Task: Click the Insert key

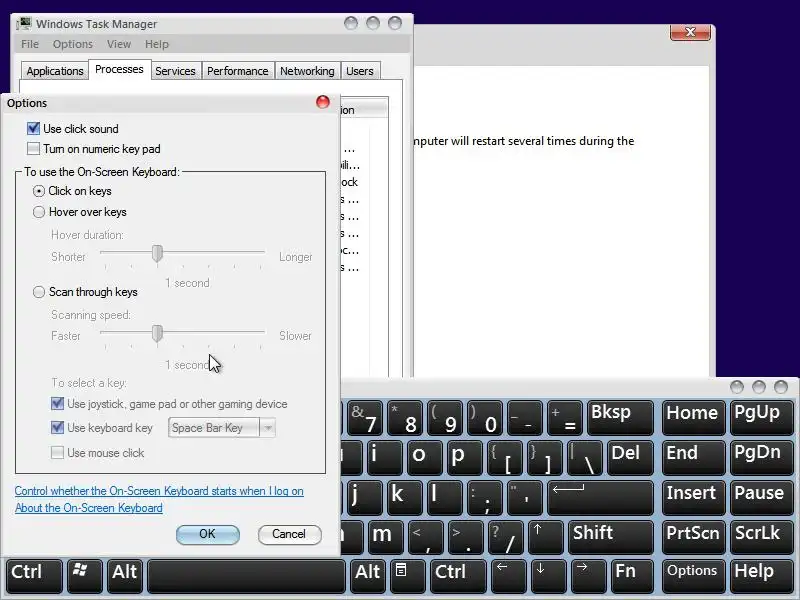Action: pos(693,496)
